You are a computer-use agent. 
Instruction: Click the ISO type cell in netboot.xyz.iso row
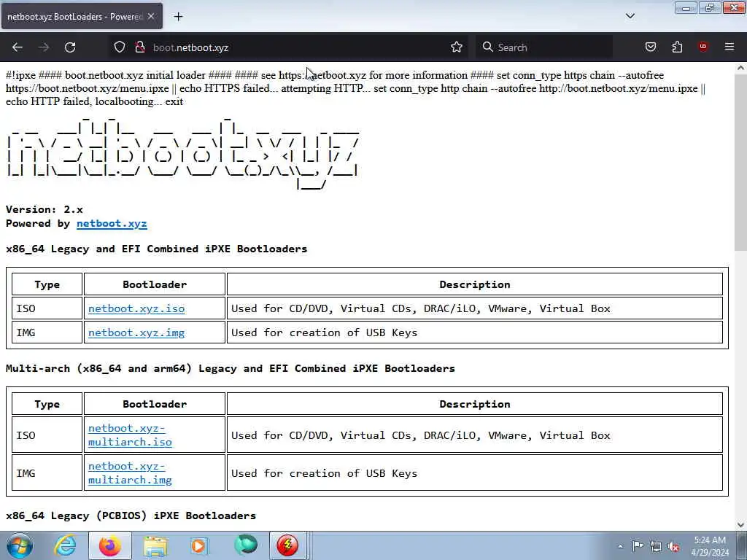tap(47, 308)
